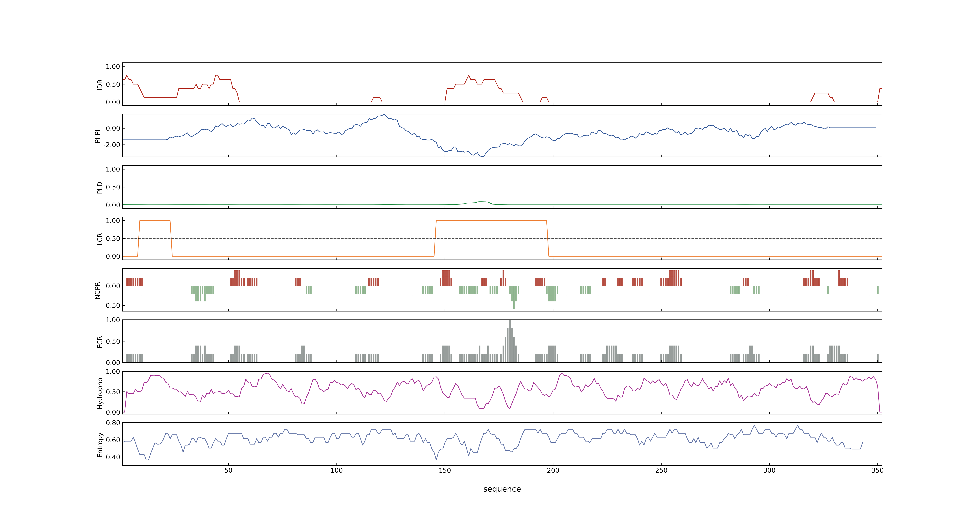Screen dimensions: 980x523
Task: Select x-axis tick label 200
Action: click(553, 470)
